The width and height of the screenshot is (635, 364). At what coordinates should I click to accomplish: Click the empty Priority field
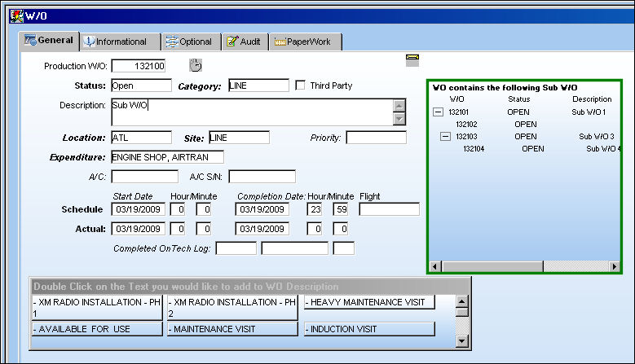click(x=377, y=138)
